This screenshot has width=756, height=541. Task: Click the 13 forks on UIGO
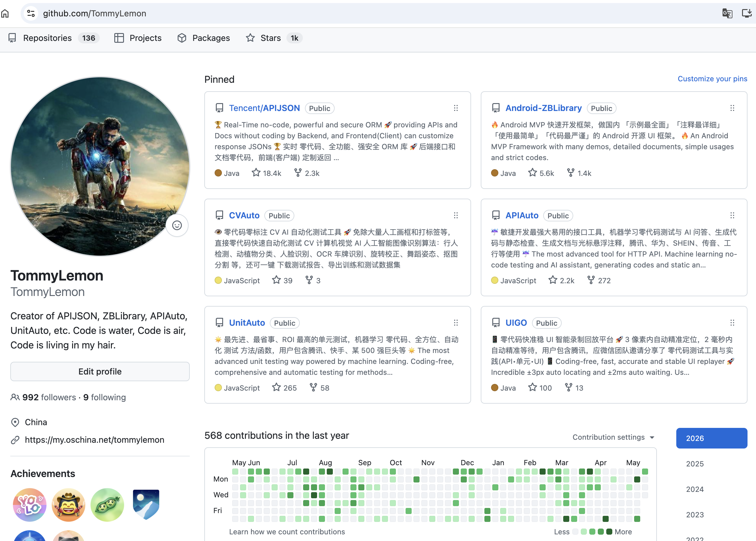point(574,388)
